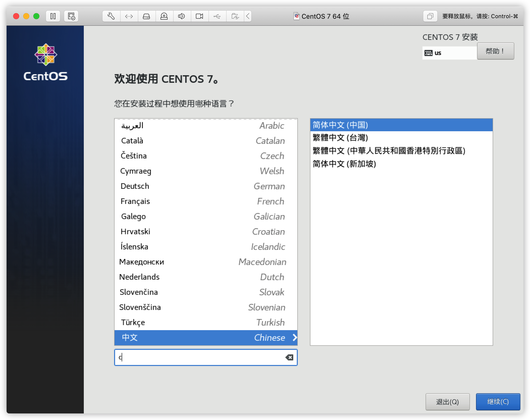Pause the virtual machine
Viewport: 530px width, 420px height.
pyautogui.click(x=53, y=16)
